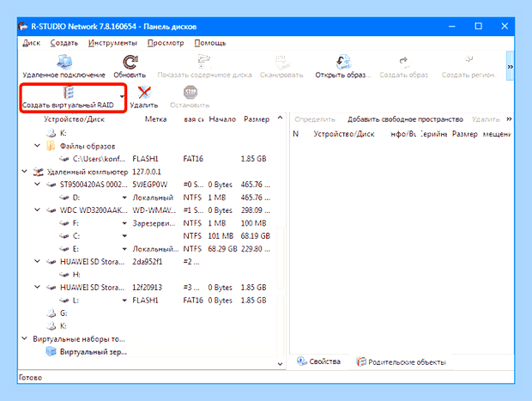The width and height of the screenshot is (532, 401).
Task: Switch to the Свойства tab
Action: tap(318, 362)
